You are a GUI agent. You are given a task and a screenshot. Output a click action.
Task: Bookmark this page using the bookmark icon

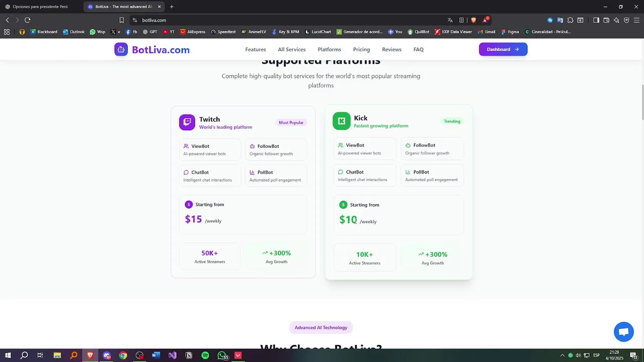point(121,20)
